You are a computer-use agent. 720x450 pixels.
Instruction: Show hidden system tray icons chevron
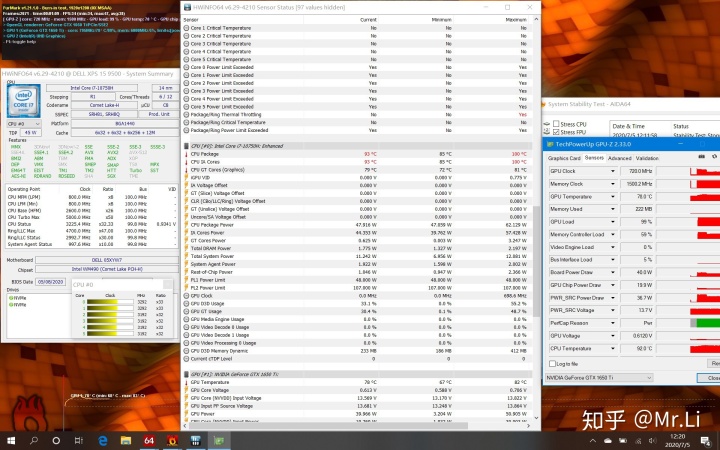[592, 441]
